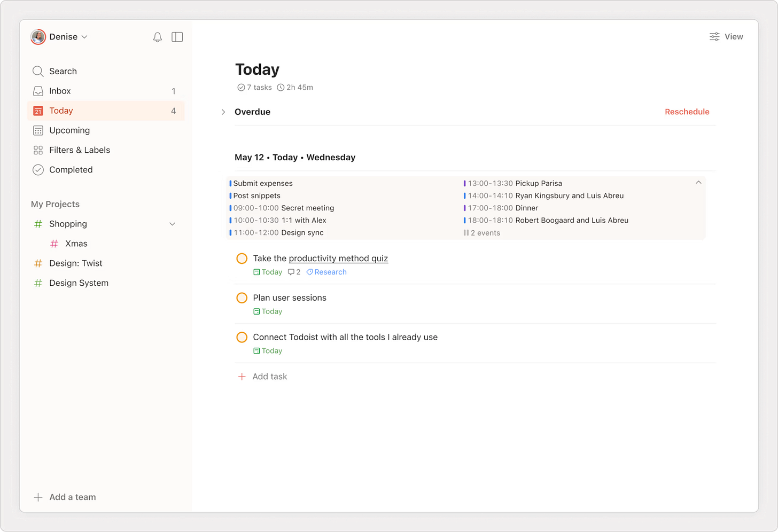The width and height of the screenshot is (778, 532).
Task: View Completed tasks
Action: pyautogui.click(x=70, y=170)
